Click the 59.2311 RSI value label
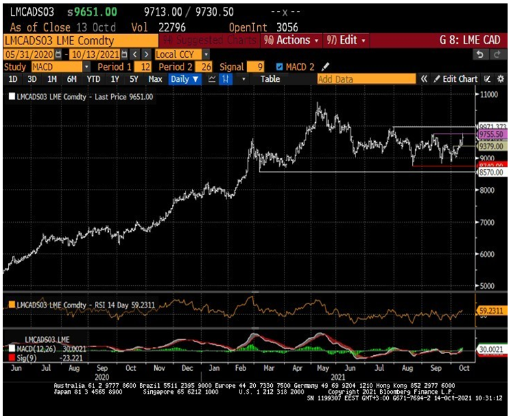 492,311
